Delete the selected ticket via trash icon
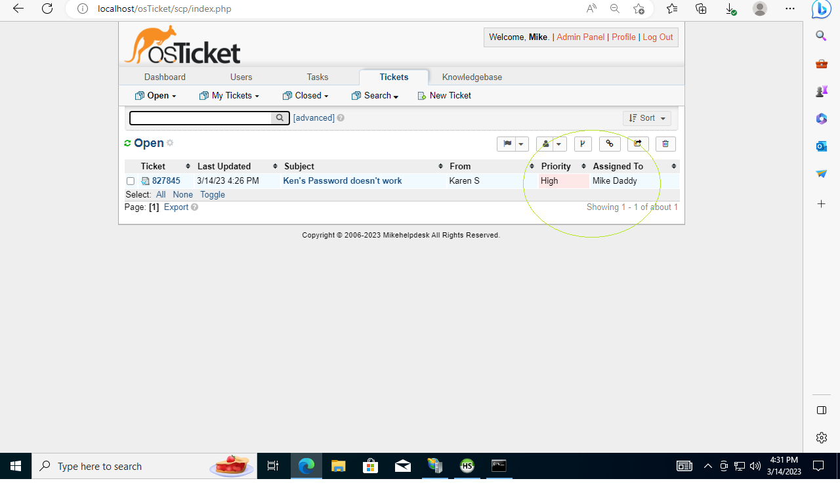This screenshot has height=504, width=840. (665, 144)
